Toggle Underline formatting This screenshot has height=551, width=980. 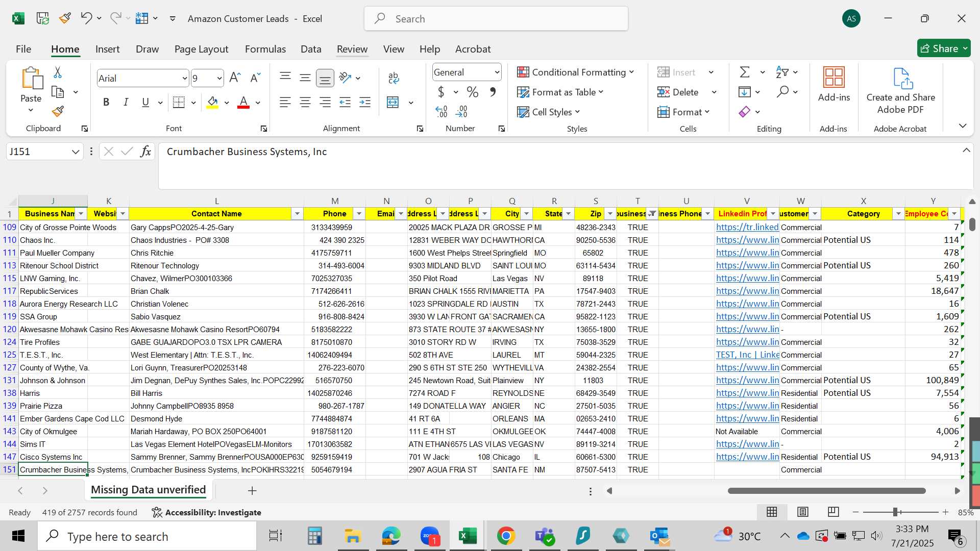click(145, 103)
